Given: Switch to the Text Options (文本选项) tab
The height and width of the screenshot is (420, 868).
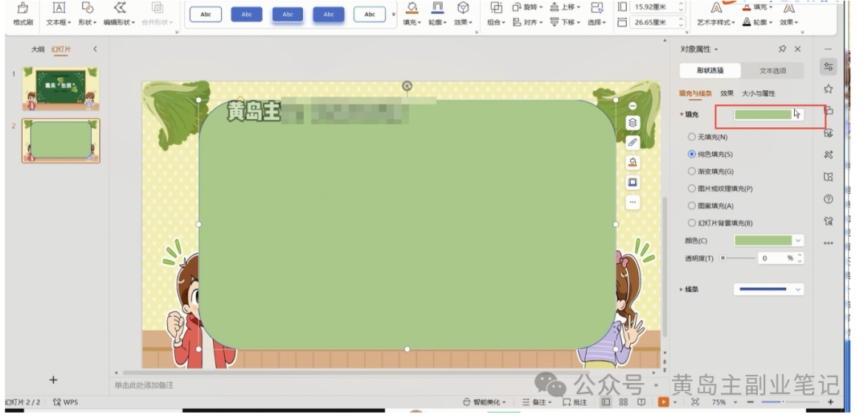Looking at the screenshot, I should pos(772,71).
